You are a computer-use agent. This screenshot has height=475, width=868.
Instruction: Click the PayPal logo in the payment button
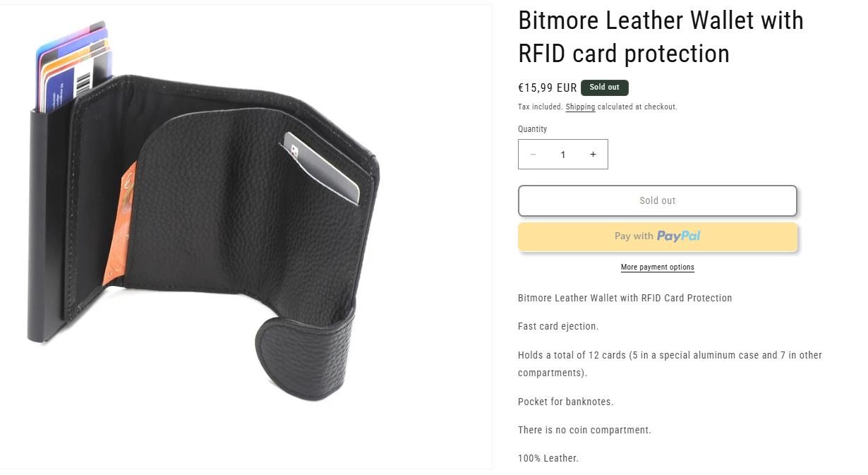coord(679,236)
